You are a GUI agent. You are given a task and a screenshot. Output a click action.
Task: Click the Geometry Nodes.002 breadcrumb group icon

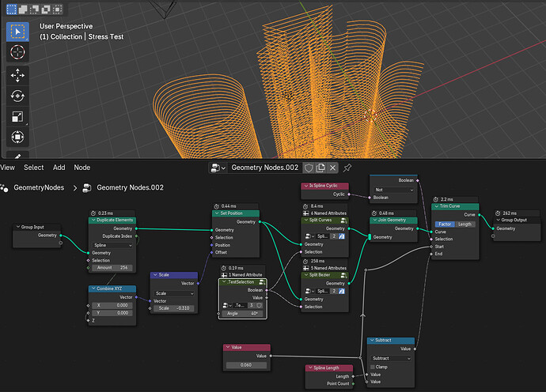tap(87, 188)
